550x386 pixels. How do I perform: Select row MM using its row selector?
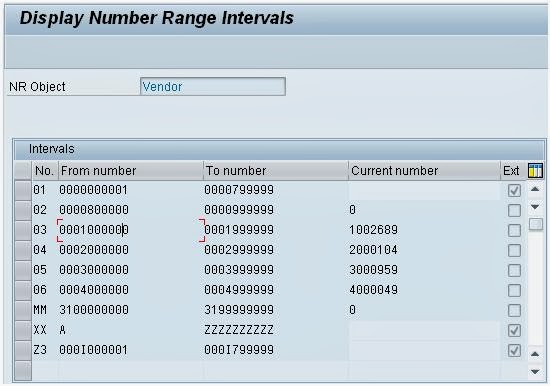(23, 311)
